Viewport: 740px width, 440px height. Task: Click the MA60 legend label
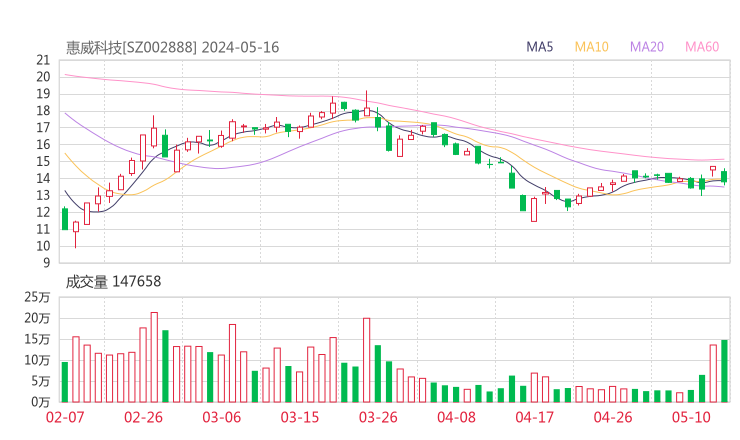pyautogui.click(x=702, y=47)
